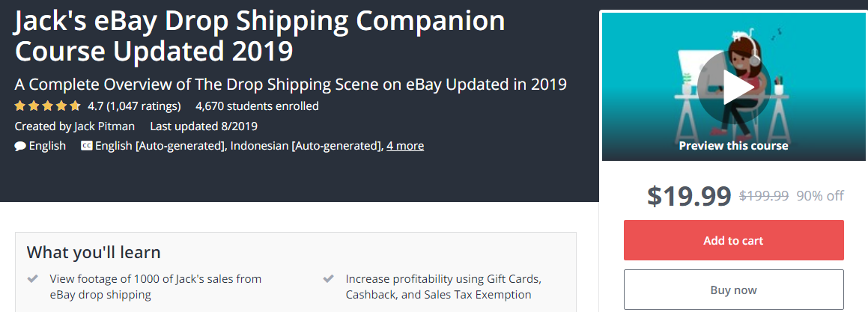Expand the '4 more' caption languages
This screenshot has height=312, width=868.
point(405,146)
